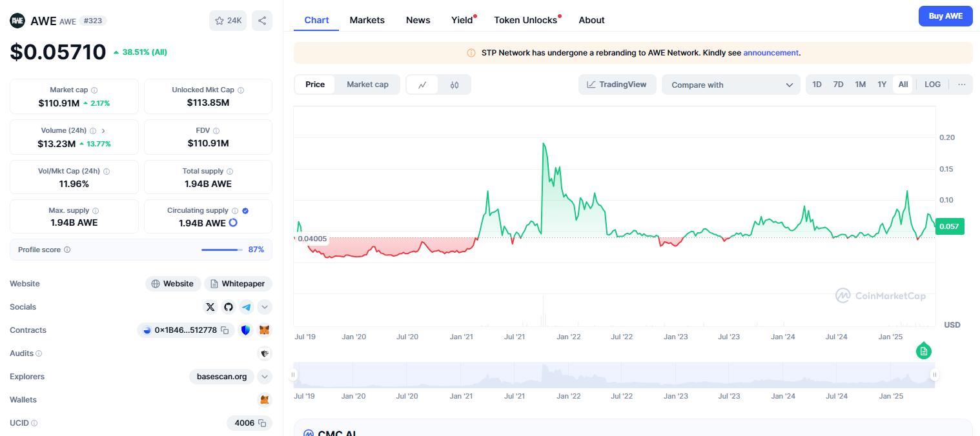Grab the left handle of chart range slider

point(294,375)
